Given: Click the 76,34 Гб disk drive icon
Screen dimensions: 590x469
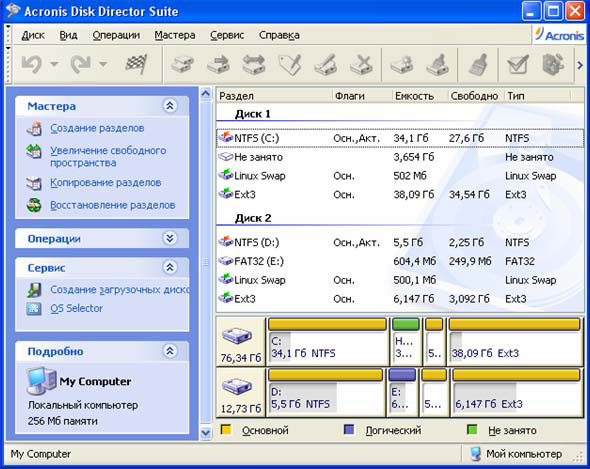Looking at the screenshot, I should tap(237, 336).
